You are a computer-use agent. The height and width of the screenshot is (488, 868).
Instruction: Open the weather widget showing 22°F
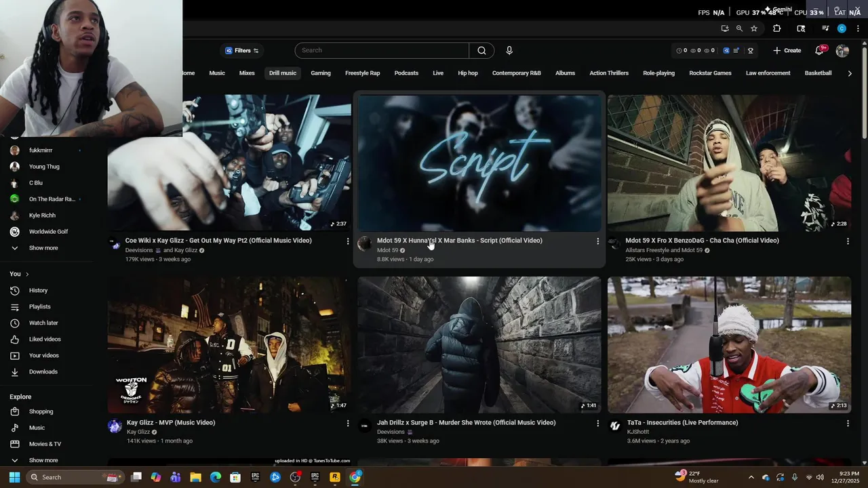696,477
